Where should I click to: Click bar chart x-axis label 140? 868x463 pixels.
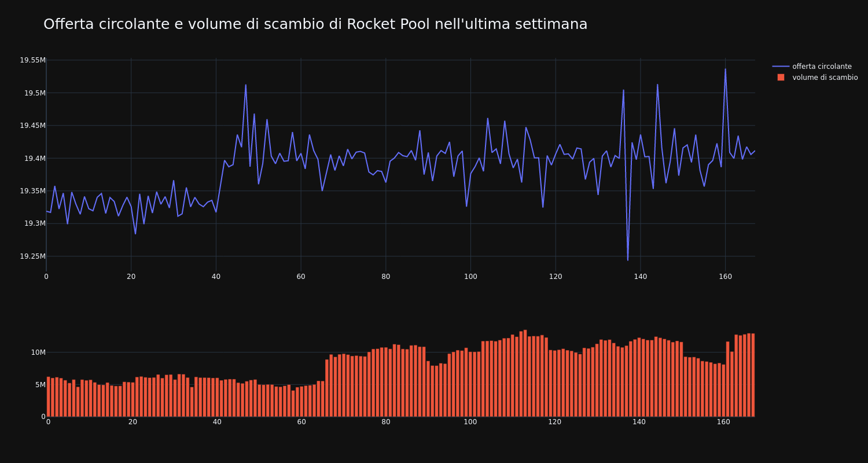[639, 422]
